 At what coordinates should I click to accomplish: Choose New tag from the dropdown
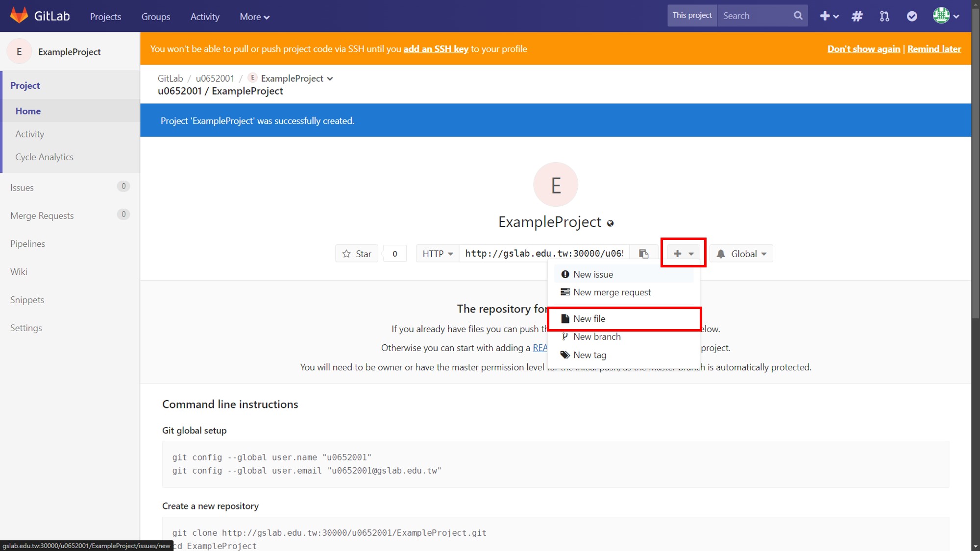point(624,355)
